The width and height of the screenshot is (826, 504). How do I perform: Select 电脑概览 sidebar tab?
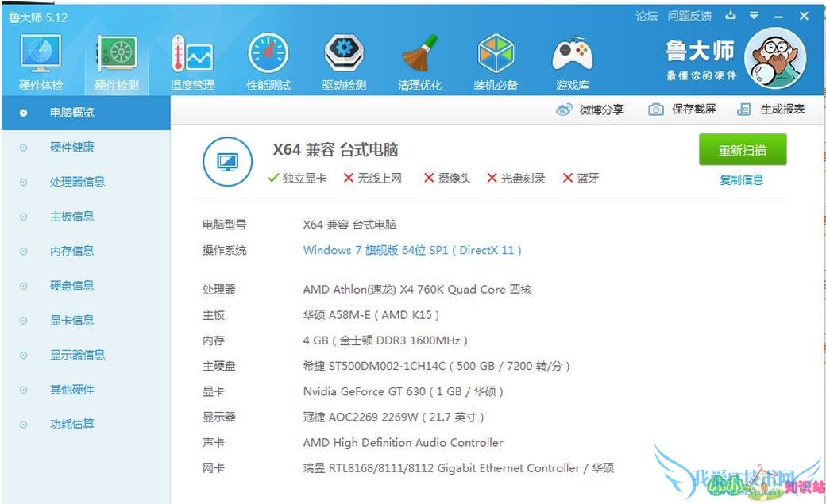click(86, 113)
